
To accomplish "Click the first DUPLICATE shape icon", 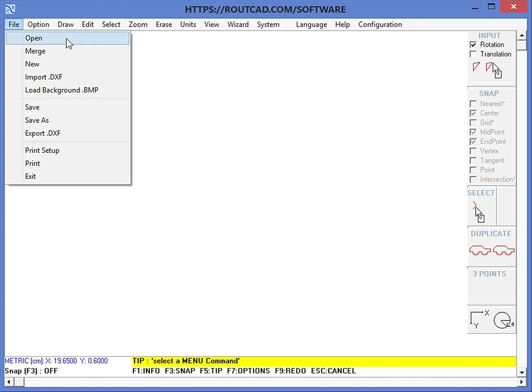I will click(x=480, y=250).
